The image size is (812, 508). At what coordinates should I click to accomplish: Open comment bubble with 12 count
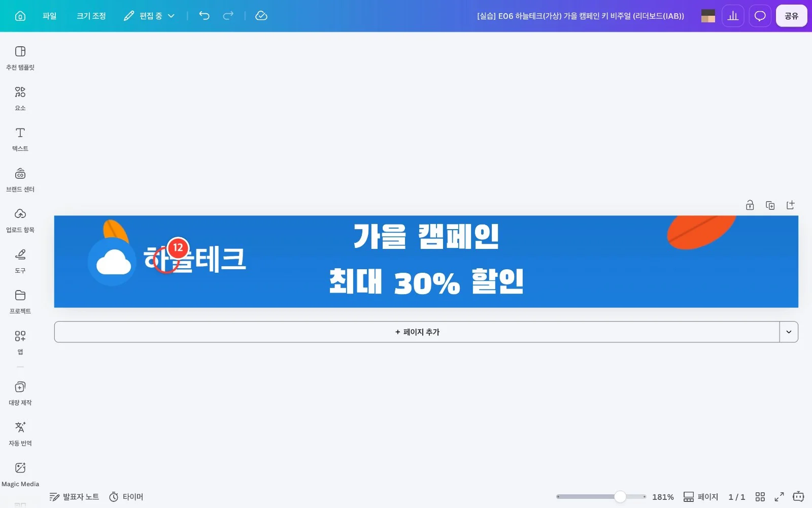point(178,248)
